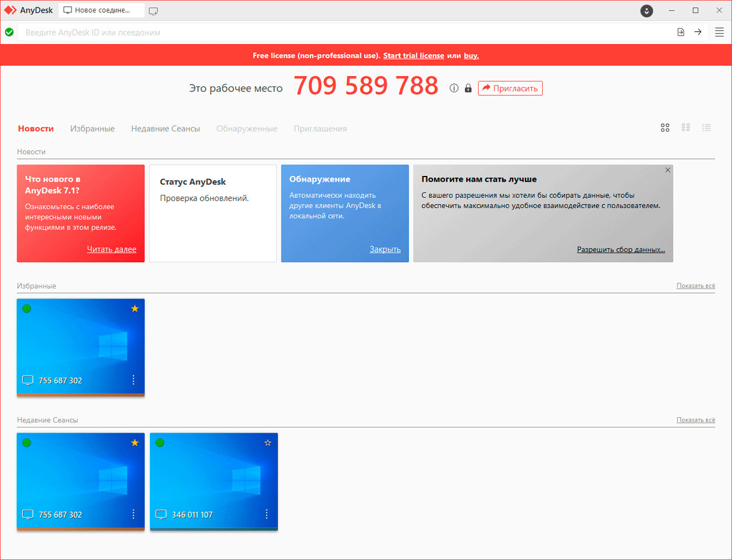Switch to the Новости tab
The height and width of the screenshot is (560, 732).
tap(36, 129)
